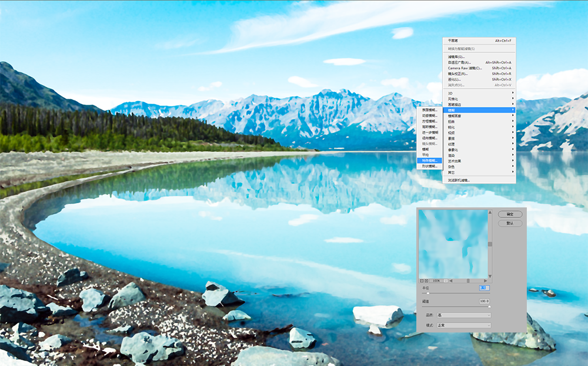Screen dimensions: 588x366
Task: Expand the 模糊画廊 submenu arrow
Action: tap(513, 115)
